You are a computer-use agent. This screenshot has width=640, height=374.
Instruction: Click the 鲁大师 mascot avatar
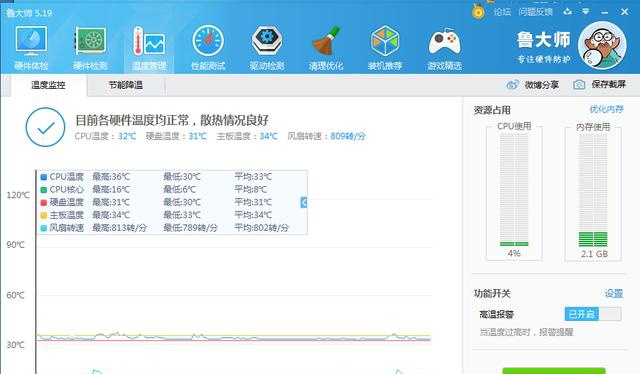pyautogui.click(x=602, y=45)
